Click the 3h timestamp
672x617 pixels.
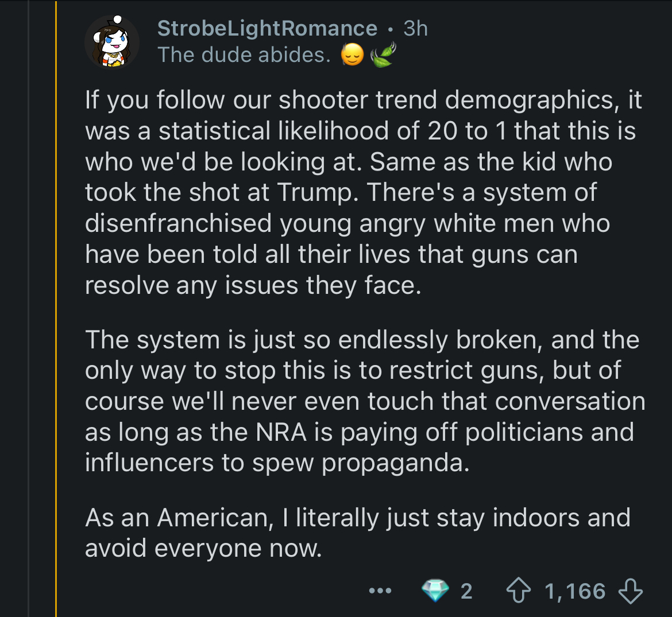(x=415, y=28)
